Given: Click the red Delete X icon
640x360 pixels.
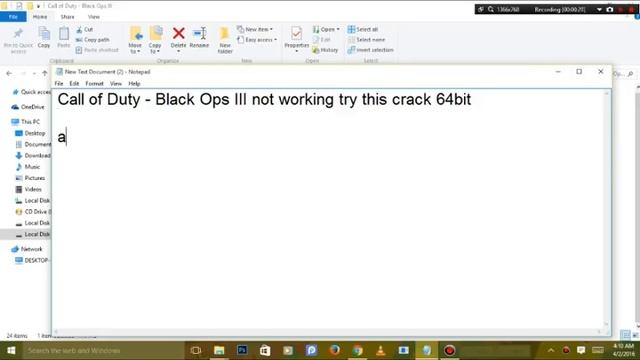Looking at the screenshot, I should click(x=178, y=33).
